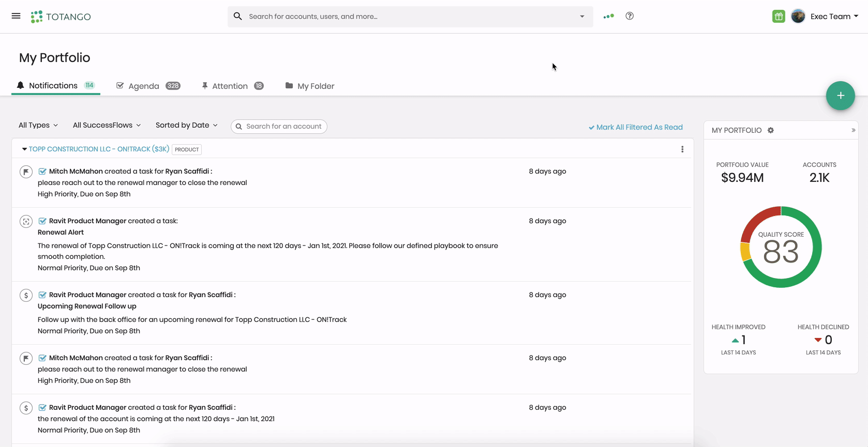Click the Upcoming Renewal Follow up title
868x447 pixels.
point(87,306)
